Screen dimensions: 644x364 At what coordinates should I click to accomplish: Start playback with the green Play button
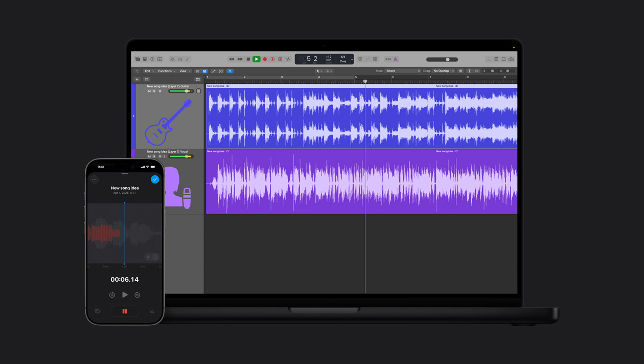click(256, 59)
